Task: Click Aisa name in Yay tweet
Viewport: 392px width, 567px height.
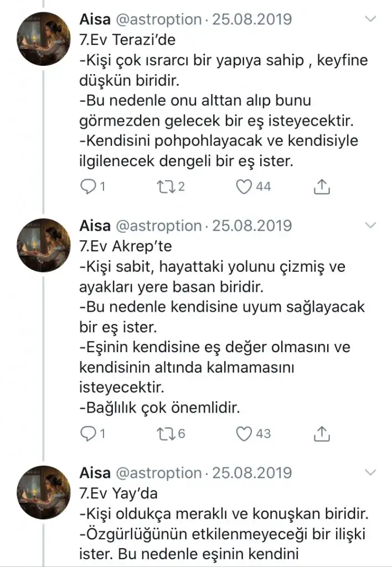Action: pos(95,473)
